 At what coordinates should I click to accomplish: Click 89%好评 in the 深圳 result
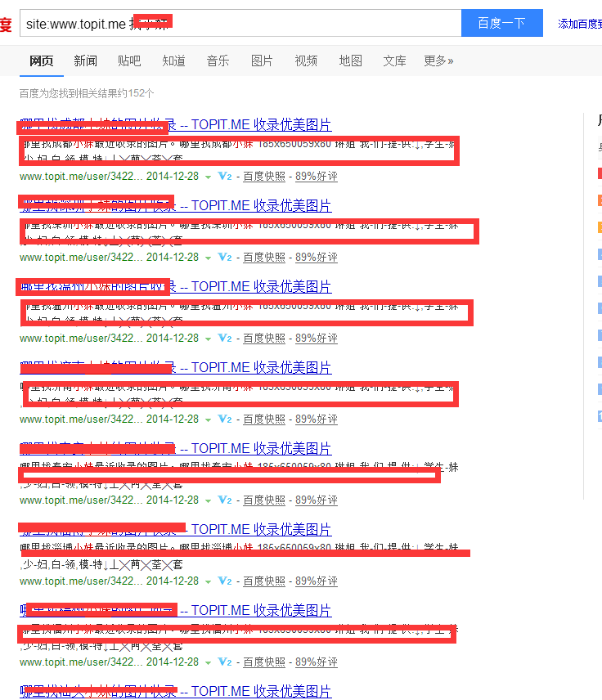[317, 257]
